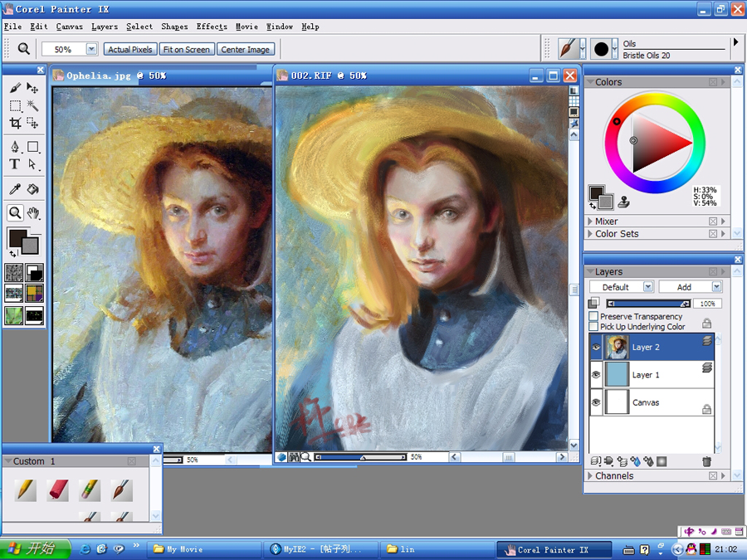Activate the Magnifier tool in toolbox
Image resolution: width=747 pixels, height=560 pixels.
pos(15,213)
